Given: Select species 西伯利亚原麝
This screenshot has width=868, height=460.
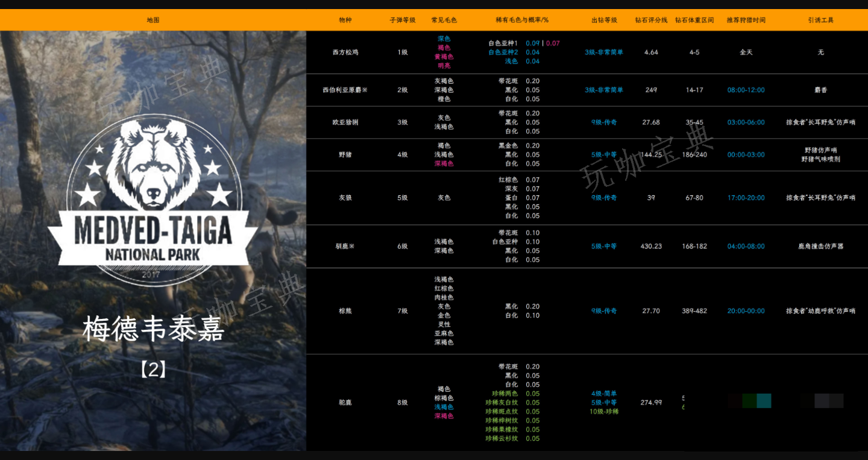Looking at the screenshot, I should pyautogui.click(x=345, y=90).
